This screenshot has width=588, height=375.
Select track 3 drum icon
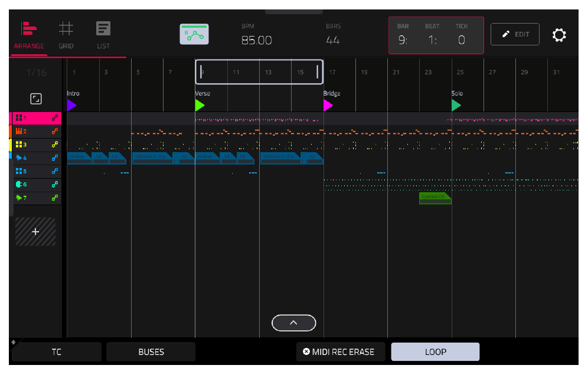click(x=19, y=144)
